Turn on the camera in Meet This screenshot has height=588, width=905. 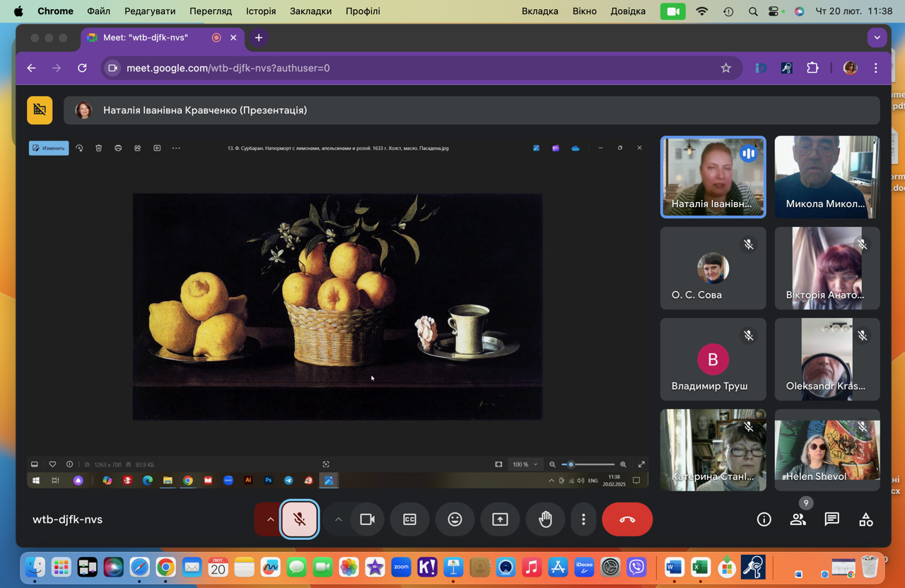coord(367,519)
